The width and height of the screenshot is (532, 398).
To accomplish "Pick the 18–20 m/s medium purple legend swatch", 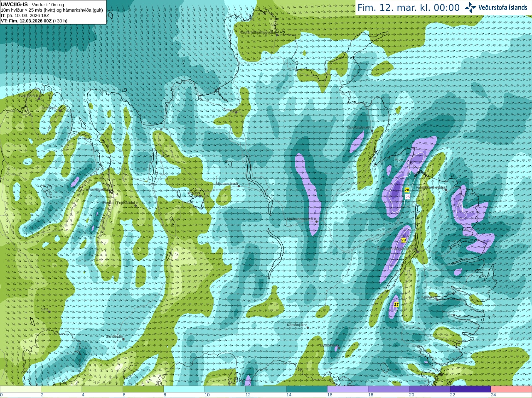I will tap(389, 389).
